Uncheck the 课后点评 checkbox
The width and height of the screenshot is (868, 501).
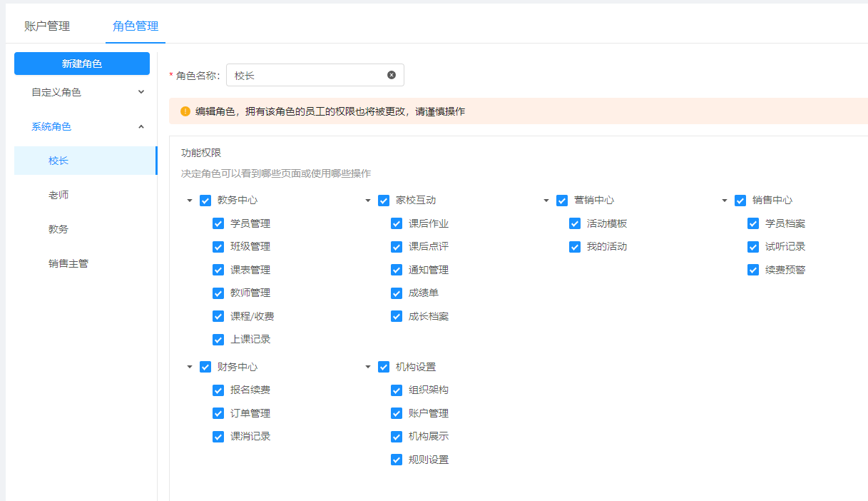coord(397,247)
